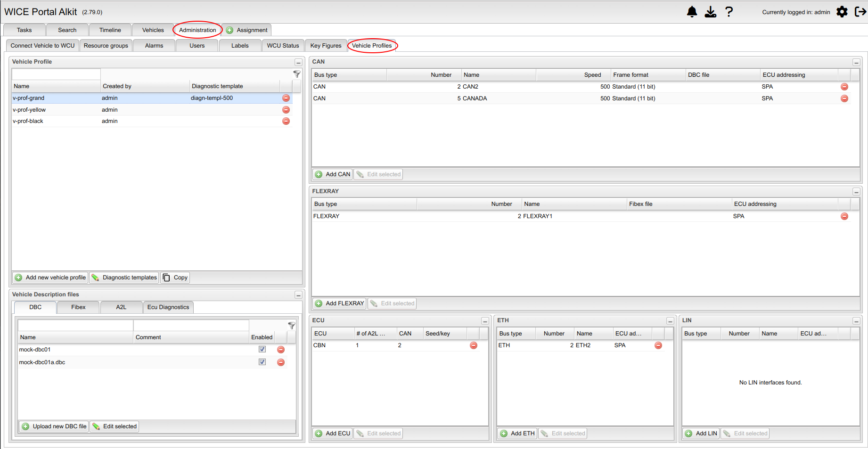Collapse the LIN panel

point(856,321)
